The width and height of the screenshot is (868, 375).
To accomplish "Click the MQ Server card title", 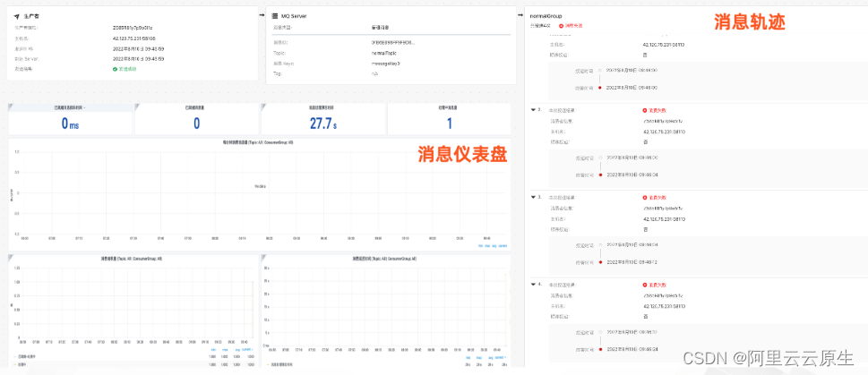I will [295, 16].
